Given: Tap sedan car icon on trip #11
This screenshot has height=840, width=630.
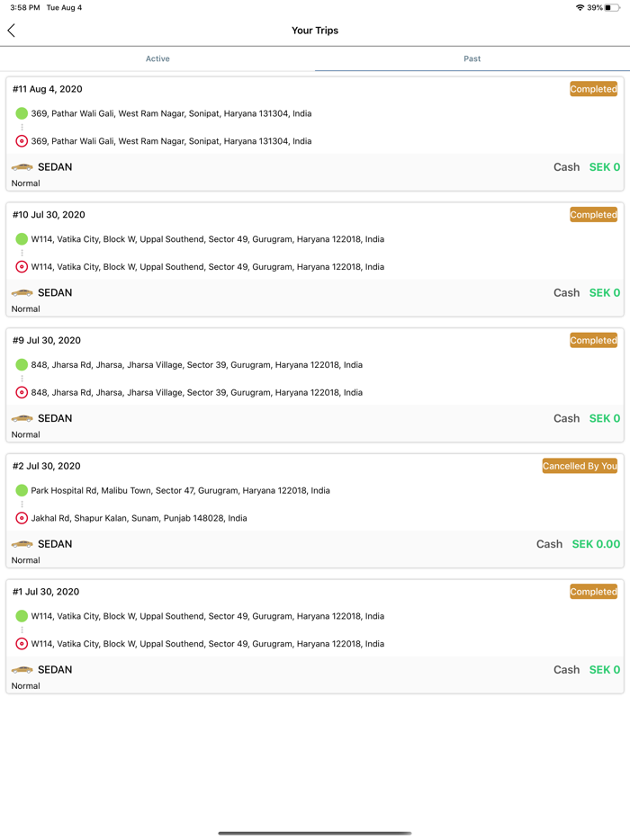Looking at the screenshot, I should pyautogui.click(x=22, y=167).
